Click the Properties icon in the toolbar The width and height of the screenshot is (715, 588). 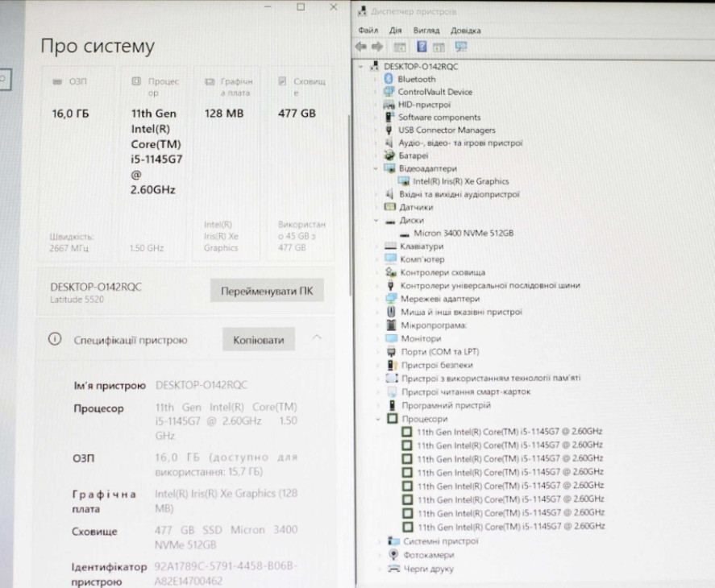coord(439,45)
